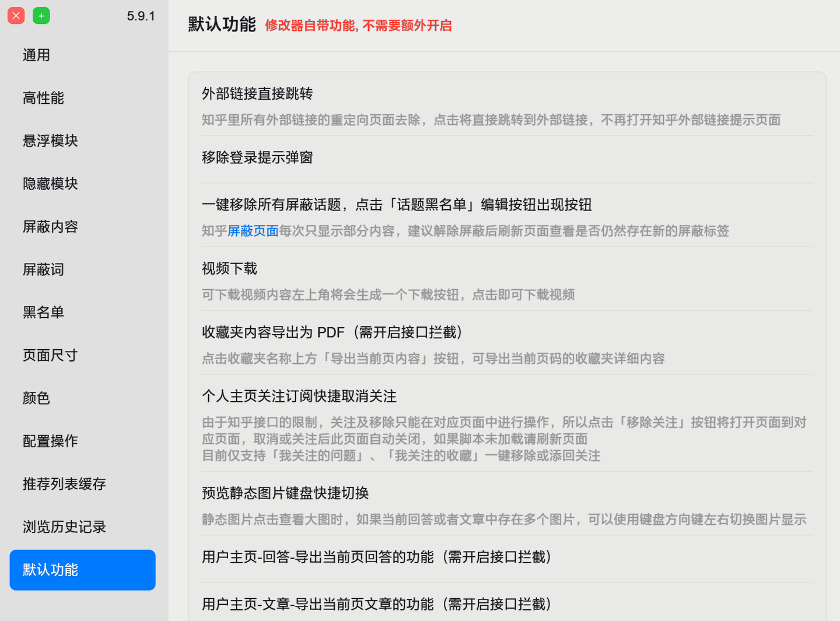Open the 屏蔽词 settings

pyautogui.click(x=43, y=269)
